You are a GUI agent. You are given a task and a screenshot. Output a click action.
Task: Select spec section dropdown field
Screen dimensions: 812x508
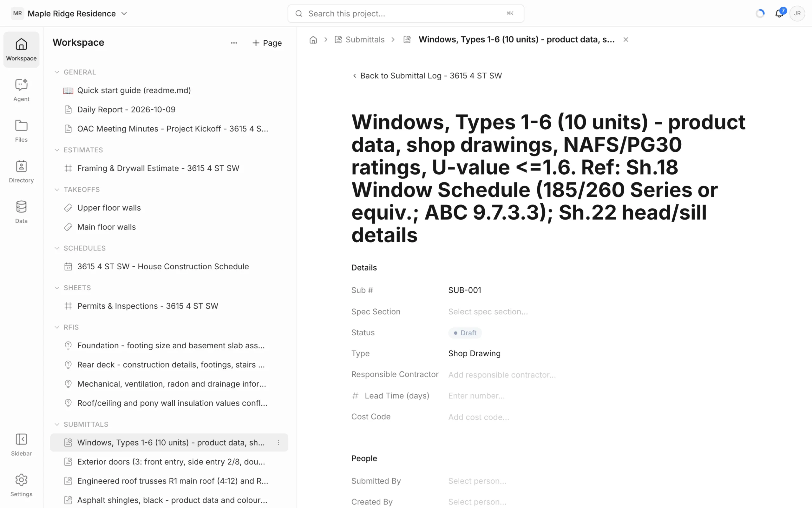[x=488, y=312]
